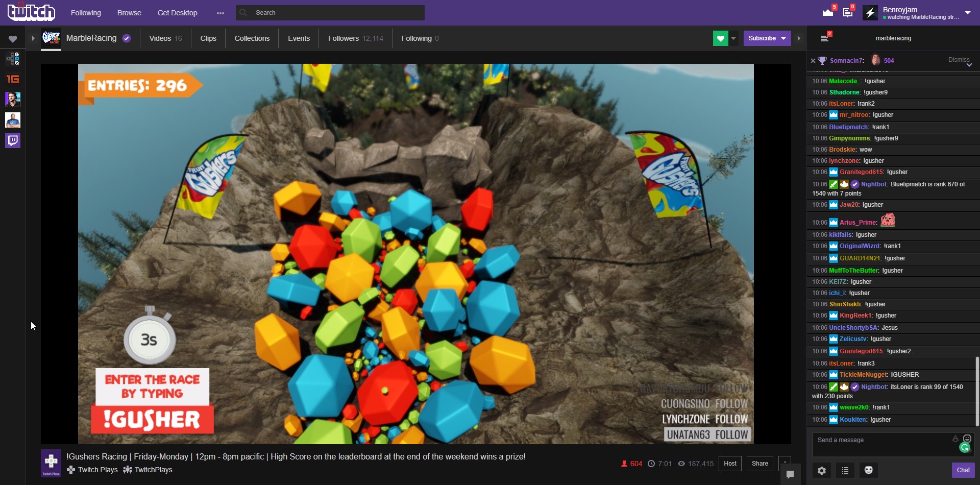Image resolution: width=980 pixels, height=485 pixels.
Task: Expand the left followed channels sidebar
Action: pos(33,38)
